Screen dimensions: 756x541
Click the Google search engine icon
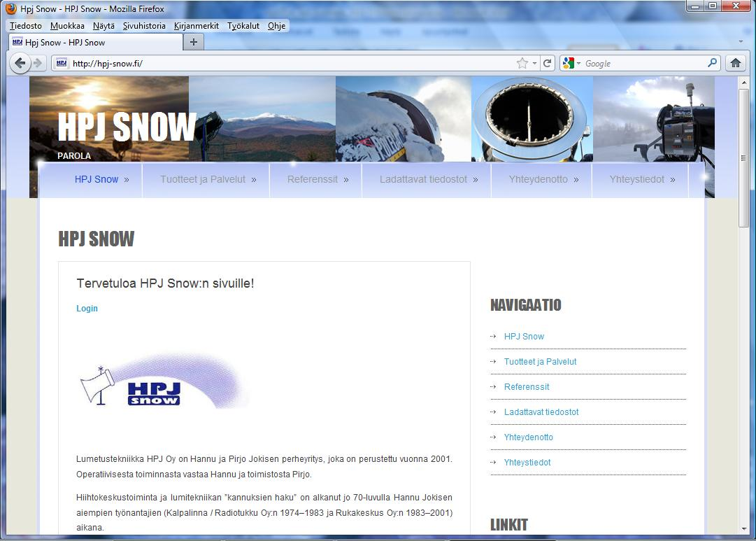click(x=568, y=63)
